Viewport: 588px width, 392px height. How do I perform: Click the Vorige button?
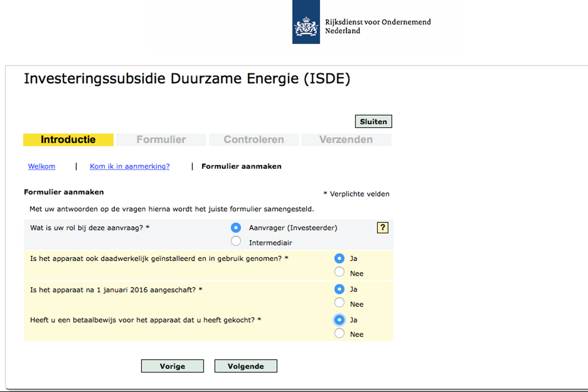(x=172, y=366)
